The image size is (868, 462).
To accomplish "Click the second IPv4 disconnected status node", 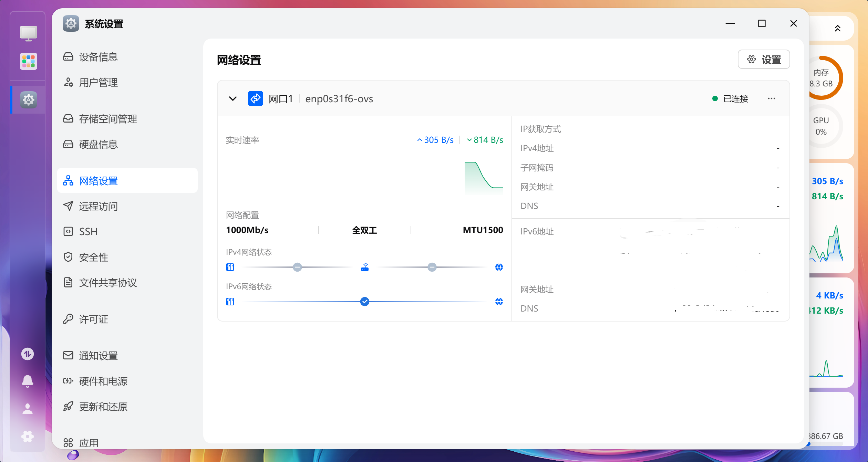I will (432, 267).
